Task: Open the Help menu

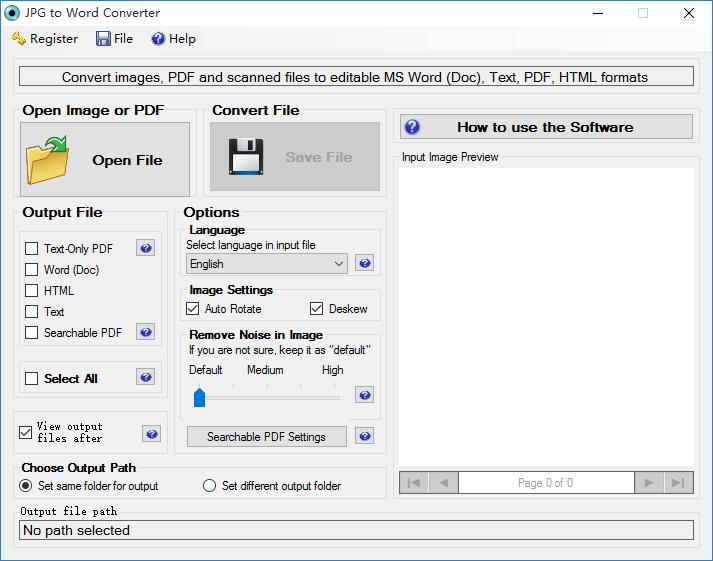Action: point(174,39)
